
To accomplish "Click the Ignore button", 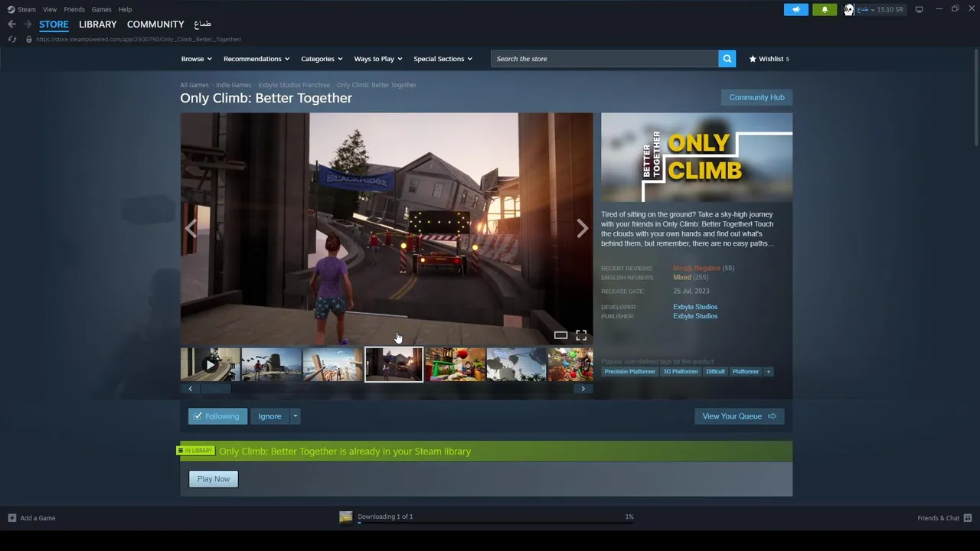I will 269,416.
